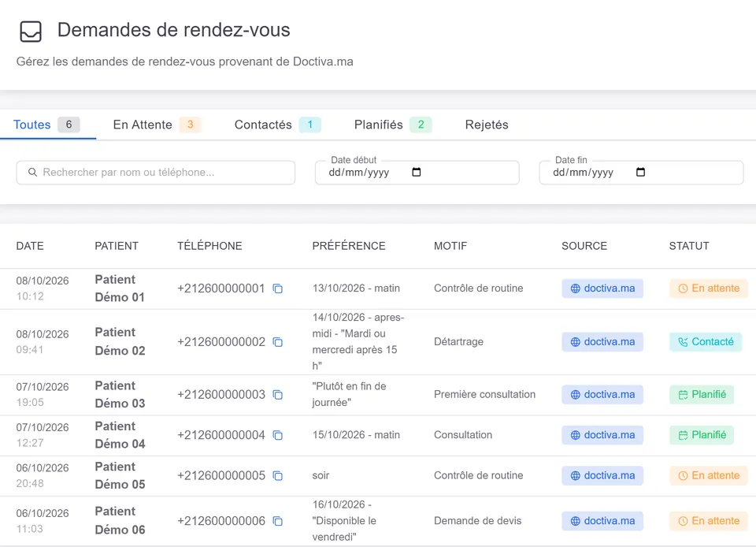Open the Date fin calendar picker icon
756x547 pixels.
641,172
